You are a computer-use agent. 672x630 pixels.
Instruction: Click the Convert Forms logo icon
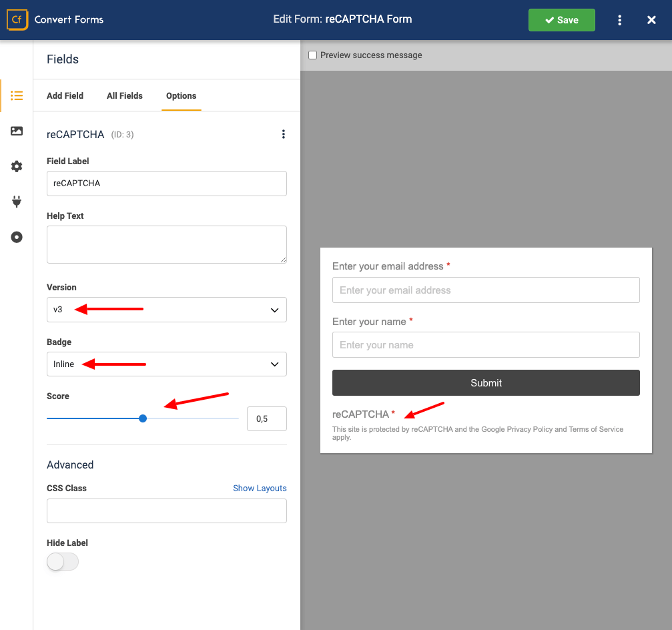click(x=17, y=20)
